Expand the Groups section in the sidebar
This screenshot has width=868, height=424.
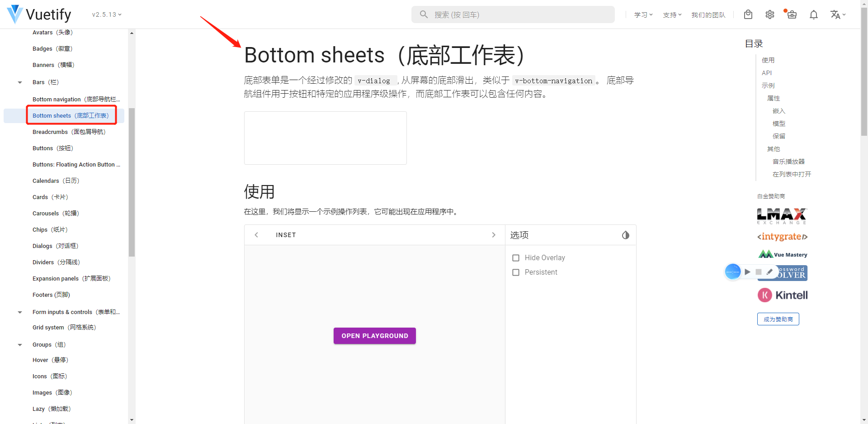click(x=19, y=344)
